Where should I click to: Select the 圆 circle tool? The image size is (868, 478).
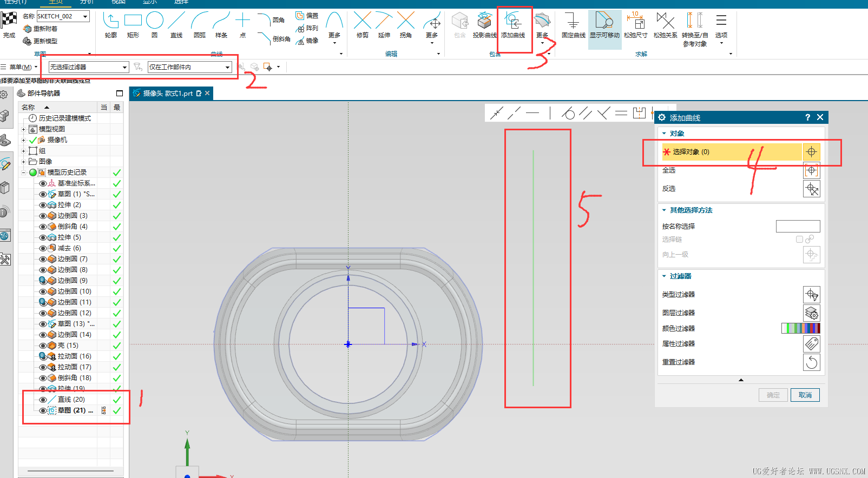(x=155, y=21)
